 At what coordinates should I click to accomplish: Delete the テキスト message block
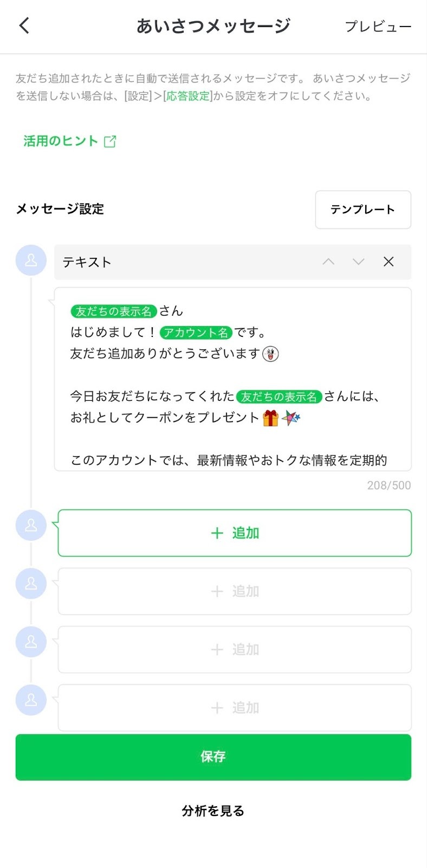(389, 262)
